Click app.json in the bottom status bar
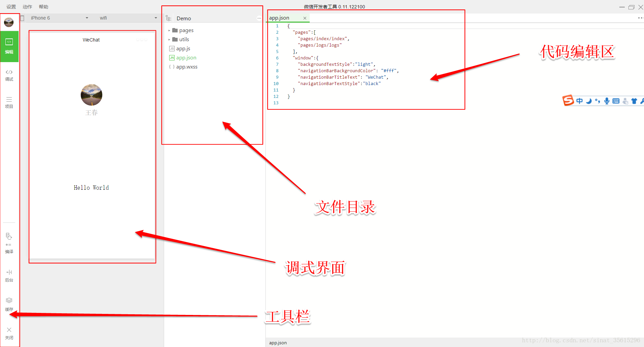The image size is (644, 347). tap(278, 343)
